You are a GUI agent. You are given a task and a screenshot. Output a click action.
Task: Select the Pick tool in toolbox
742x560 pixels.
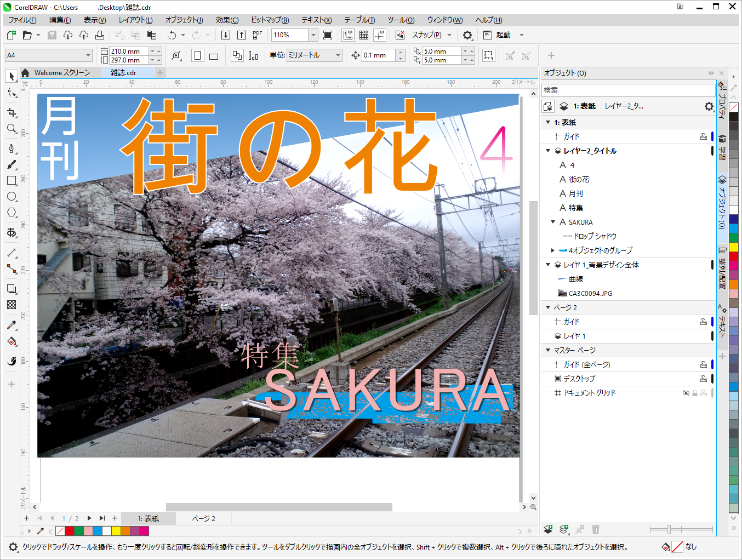point(12,76)
